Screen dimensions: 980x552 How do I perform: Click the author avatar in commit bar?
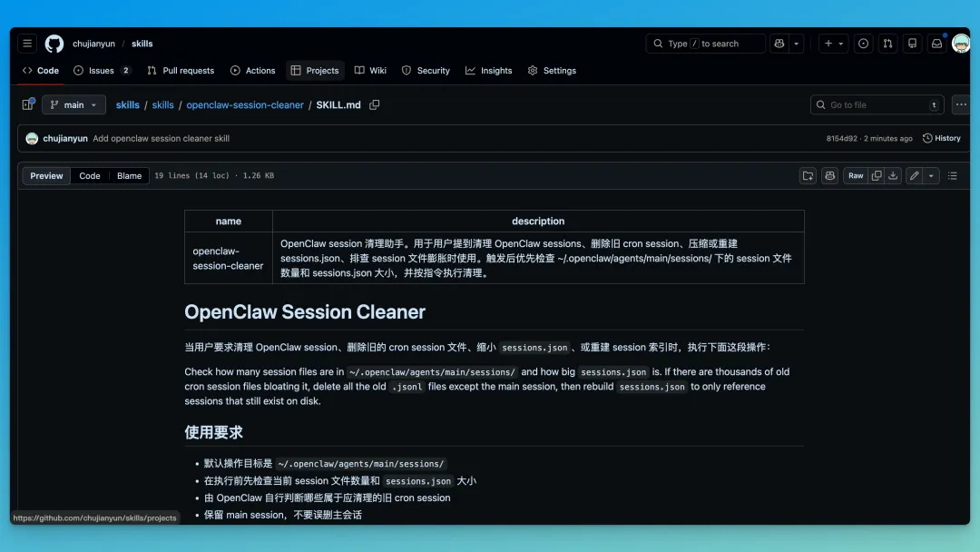pos(32,139)
